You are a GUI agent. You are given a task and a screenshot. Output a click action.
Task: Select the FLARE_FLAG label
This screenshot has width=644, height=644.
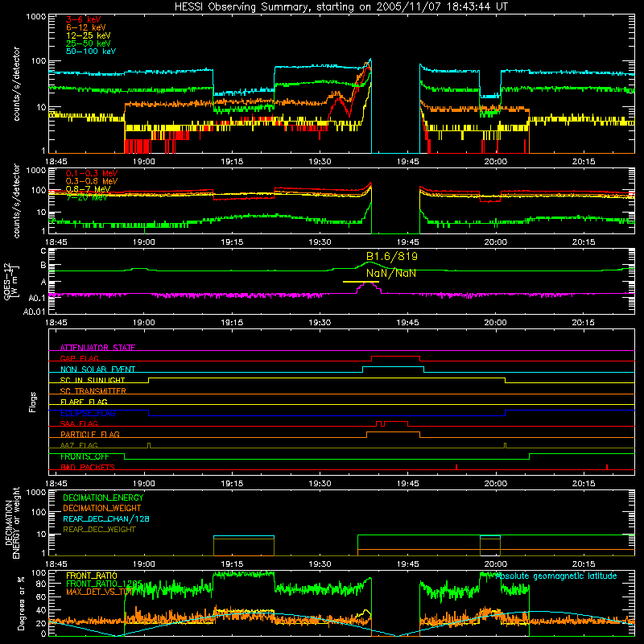tap(84, 402)
